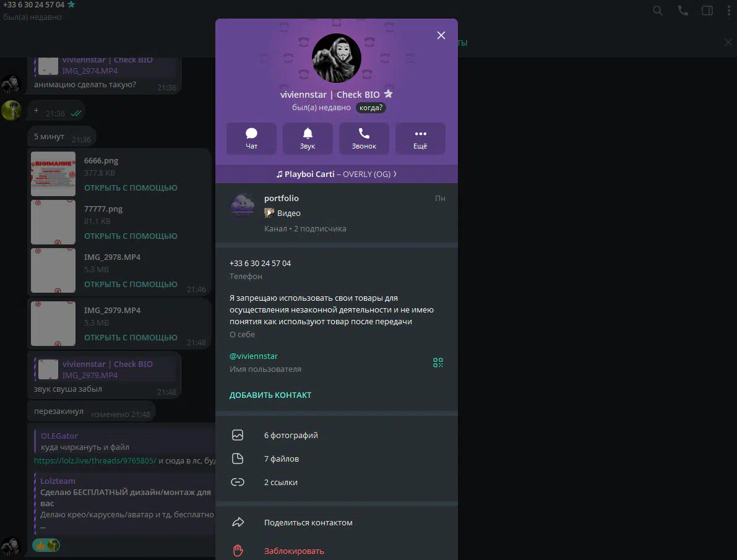Toggle the side panel icon in header
The height and width of the screenshot is (560, 737).
[707, 11]
